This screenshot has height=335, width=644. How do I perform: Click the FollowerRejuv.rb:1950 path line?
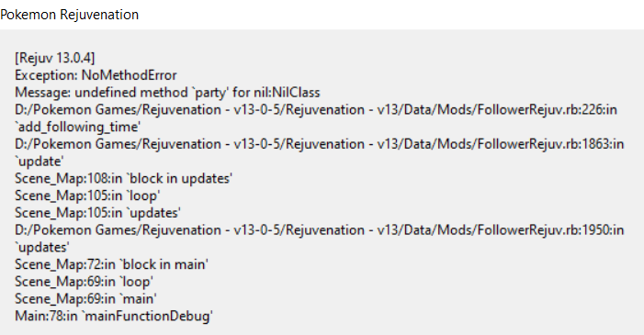[319, 229]
